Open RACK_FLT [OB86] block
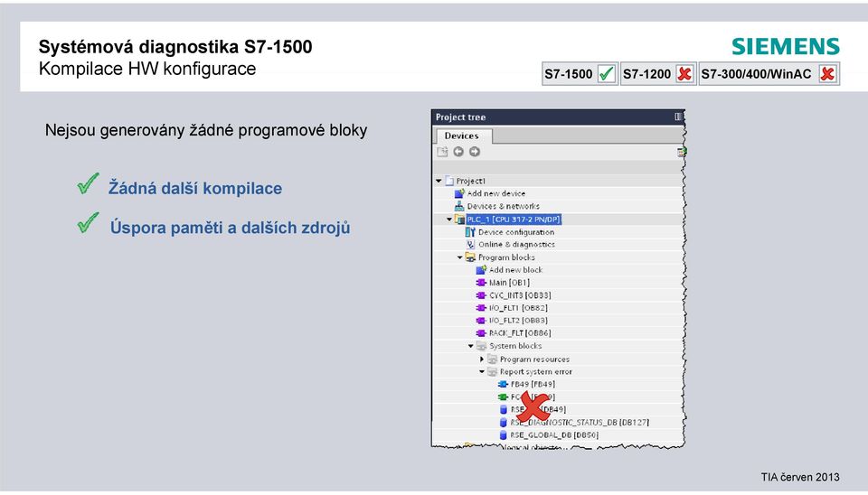Screen dimensions: 868x495 521,333
